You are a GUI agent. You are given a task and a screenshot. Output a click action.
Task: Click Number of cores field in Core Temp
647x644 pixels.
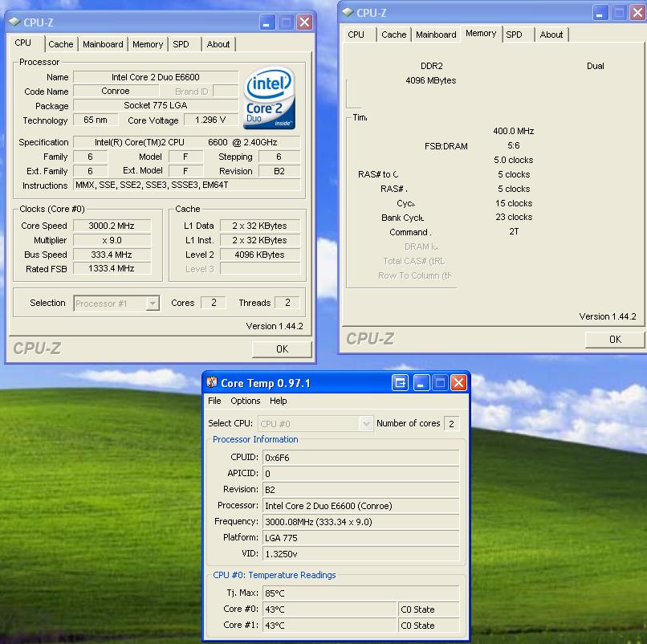pyautogui.click(x=451, y=424)
